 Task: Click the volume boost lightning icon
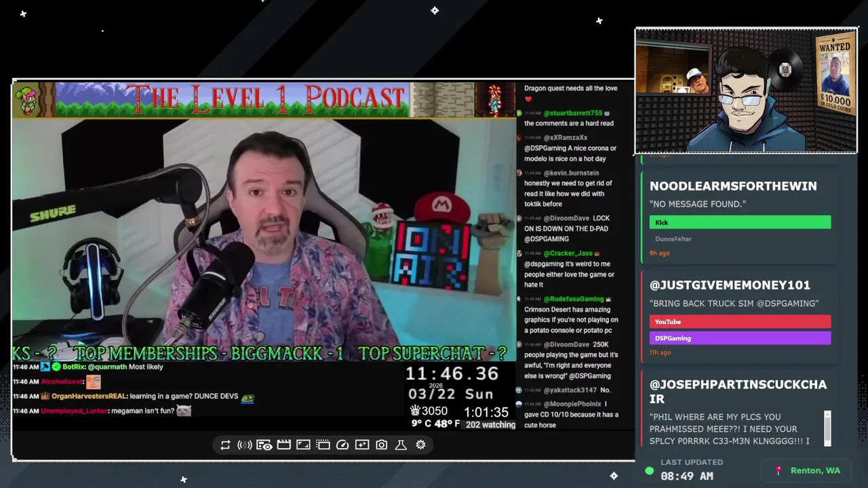245,445
